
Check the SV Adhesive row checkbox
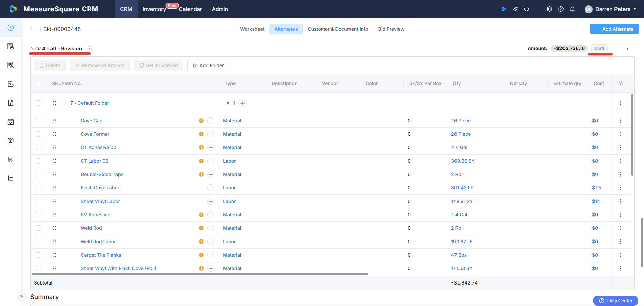coord(39,215)
